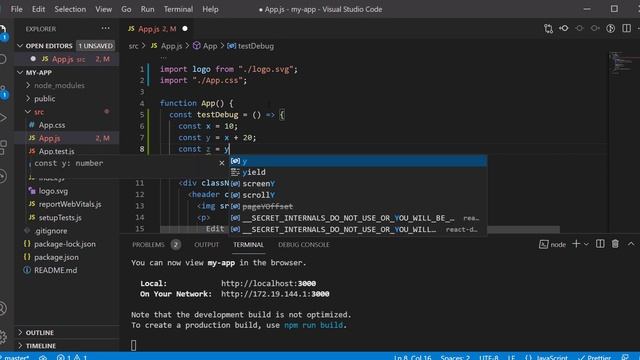Click the localhost:3000 URL in terminal
Screen dimensions: 640x360
[x=268, y=283]
